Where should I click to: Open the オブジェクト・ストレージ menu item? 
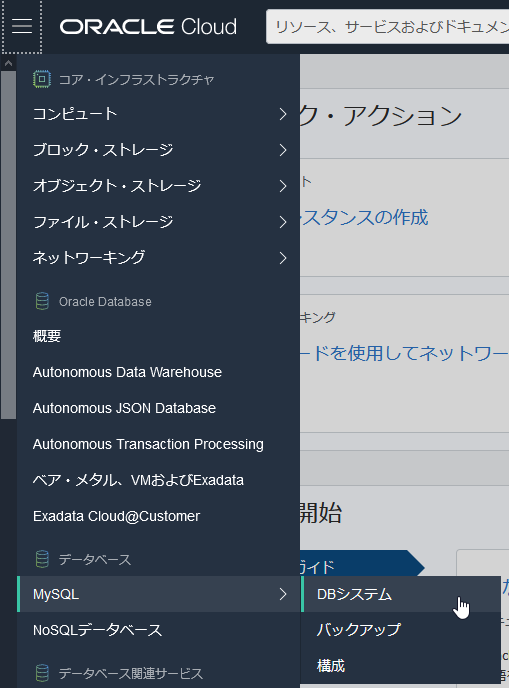[x=158, y=186]
